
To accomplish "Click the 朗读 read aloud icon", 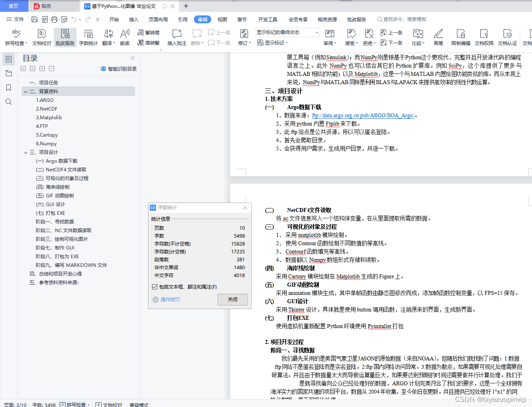I will (x=125, y=38).
